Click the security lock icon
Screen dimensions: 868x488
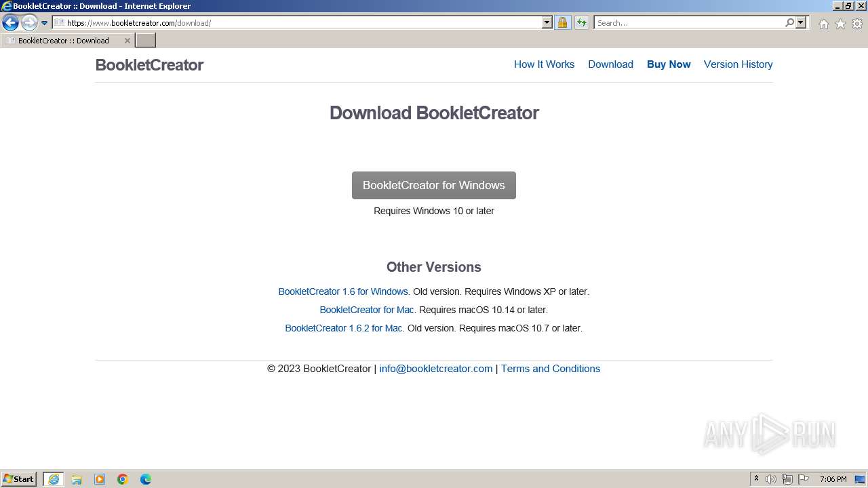click(x=562, y=22)
